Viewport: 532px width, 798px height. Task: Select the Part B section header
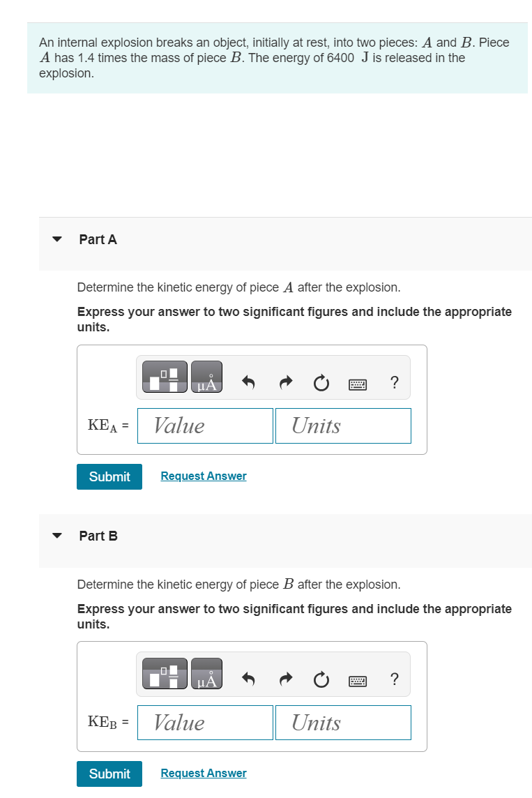(98, 536)
